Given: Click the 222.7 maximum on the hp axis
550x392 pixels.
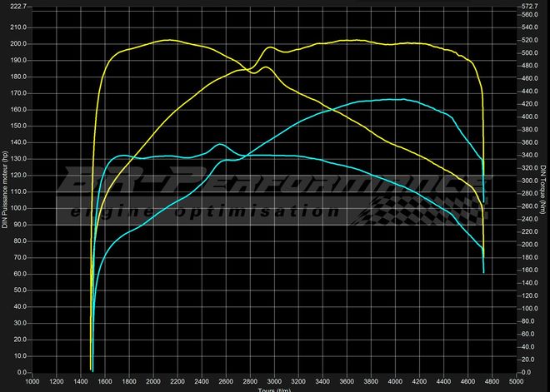Looking at the screenshot, I should coord(18,6).
